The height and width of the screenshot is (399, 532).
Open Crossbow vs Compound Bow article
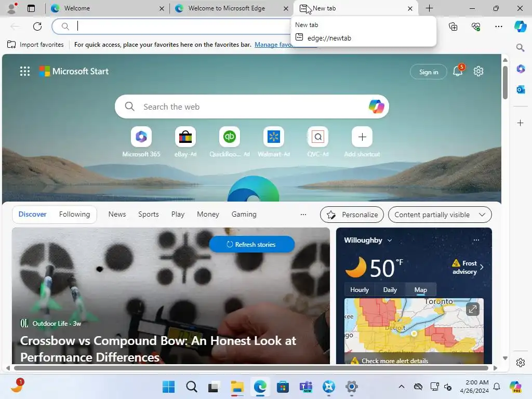158,349
